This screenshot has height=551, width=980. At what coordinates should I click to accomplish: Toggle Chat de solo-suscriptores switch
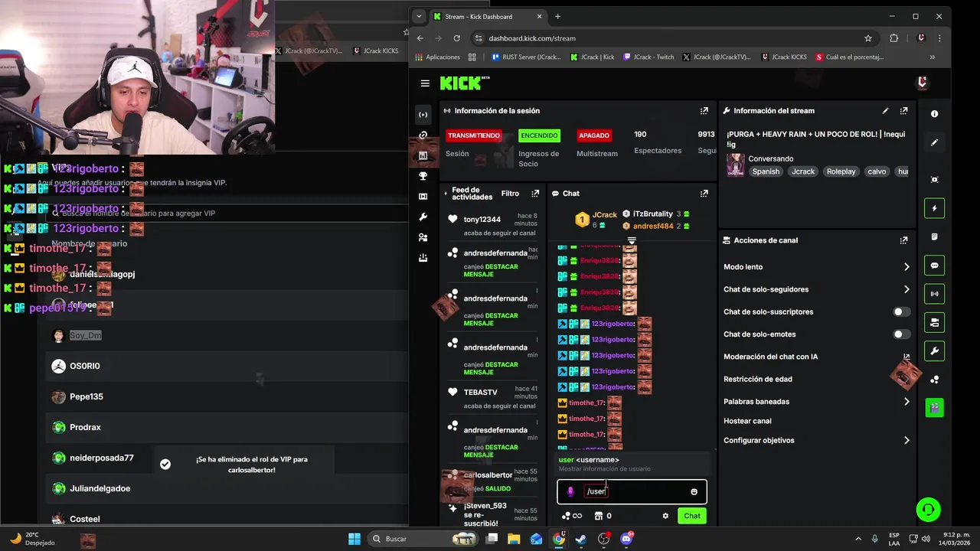[x=902, y=312]
